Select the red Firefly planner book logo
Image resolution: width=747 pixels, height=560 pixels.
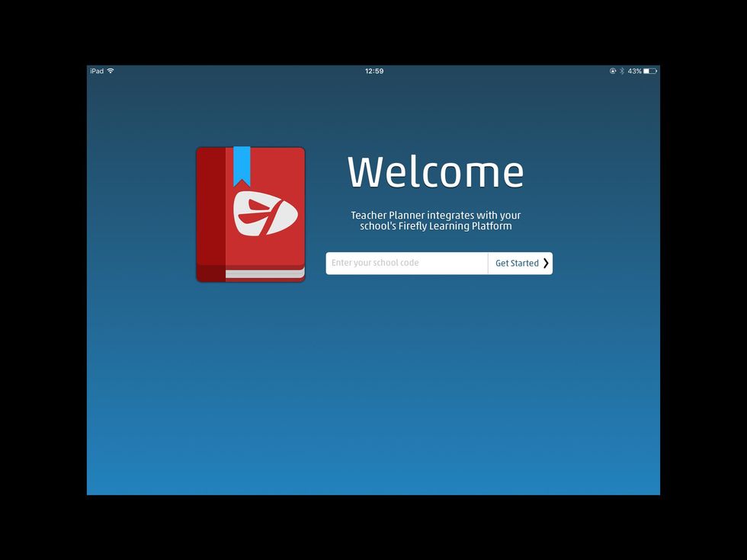coord(250,214)
